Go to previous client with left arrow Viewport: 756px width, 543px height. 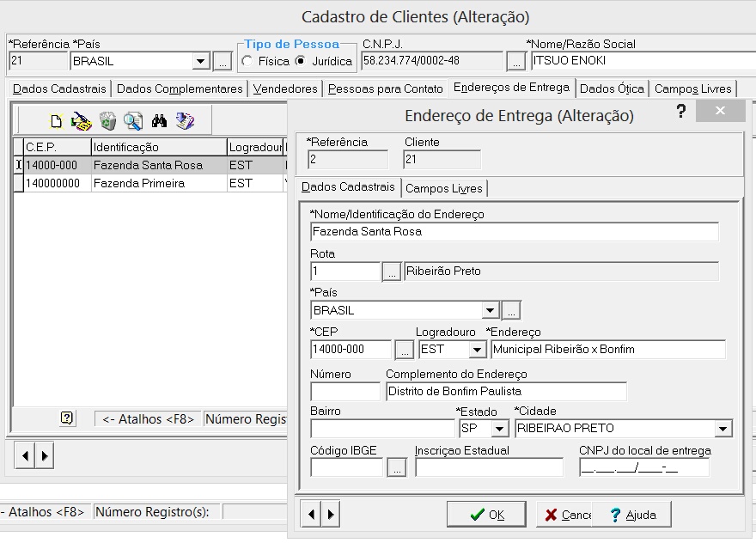[25, 455]
